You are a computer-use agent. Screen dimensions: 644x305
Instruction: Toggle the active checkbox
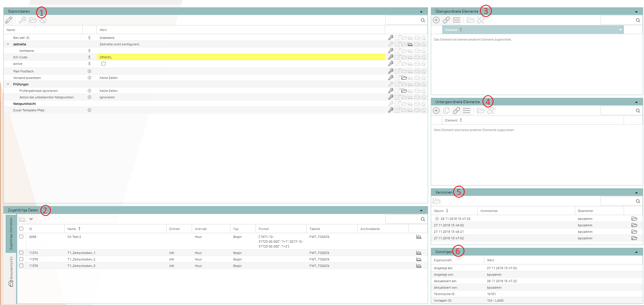pyautogui.click(x=104, y=64)
